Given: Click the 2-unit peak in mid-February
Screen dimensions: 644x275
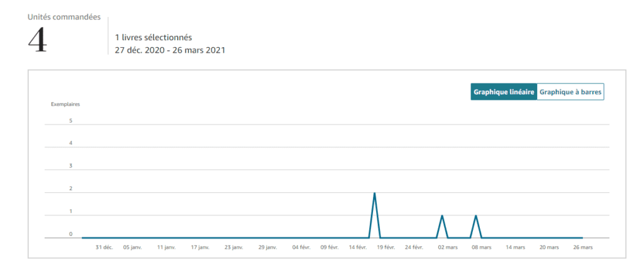Looking at the screenshot, I should click(375, 193).
